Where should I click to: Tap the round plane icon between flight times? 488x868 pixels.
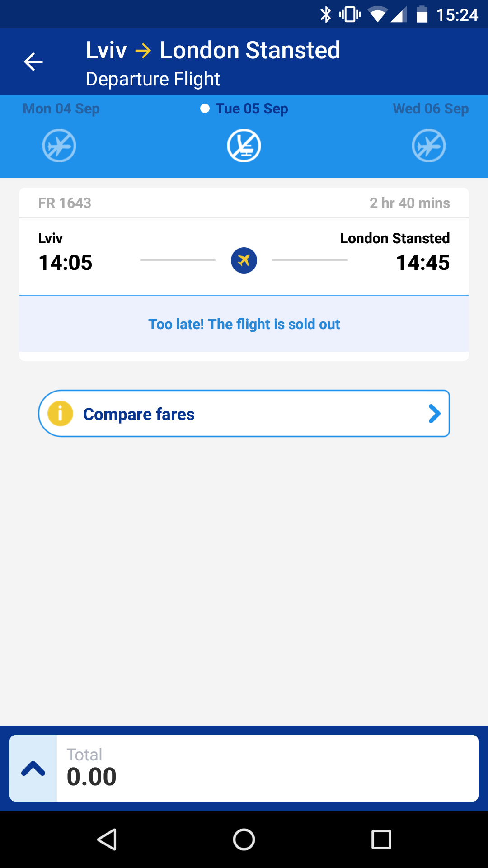pos(244,260)
